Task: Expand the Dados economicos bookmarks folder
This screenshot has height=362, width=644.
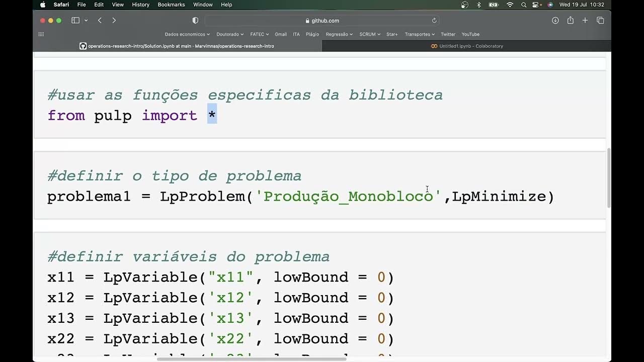Action: click(x=187, y=34)
